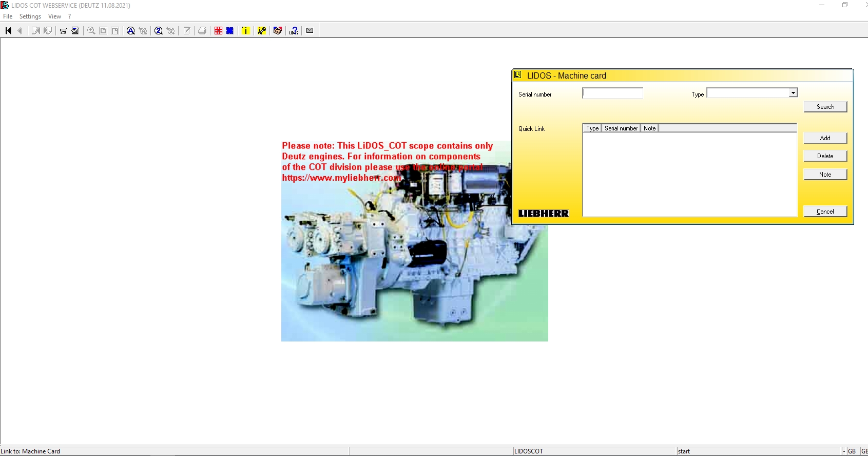Sort Quick Link list by Serial number column
868x456 pixels.
(x=621, y=128)
